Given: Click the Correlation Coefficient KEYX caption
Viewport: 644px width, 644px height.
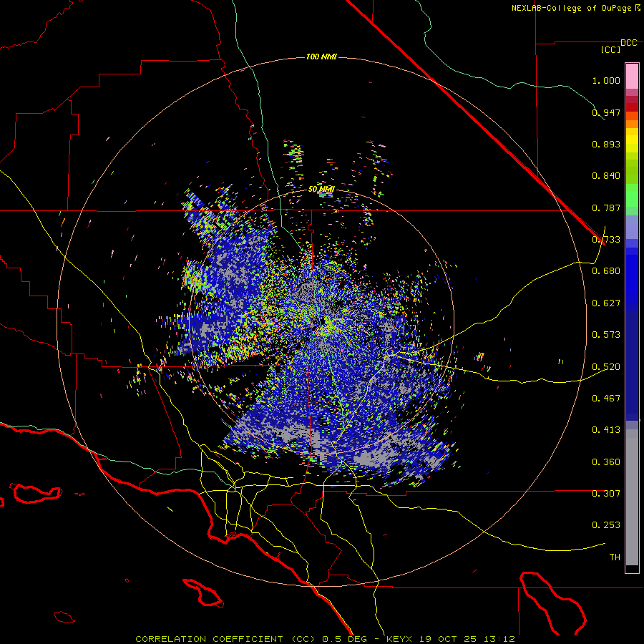Looking at the screenshot, I should (325, 639).
